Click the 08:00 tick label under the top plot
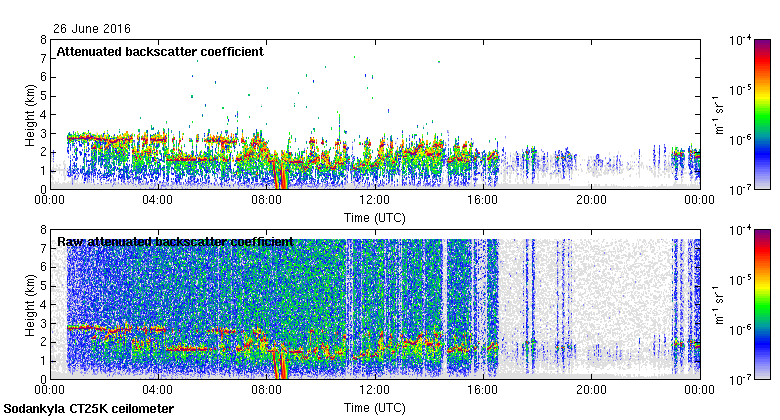The width and height of the screenshot is (780, 420). [266, 200]
